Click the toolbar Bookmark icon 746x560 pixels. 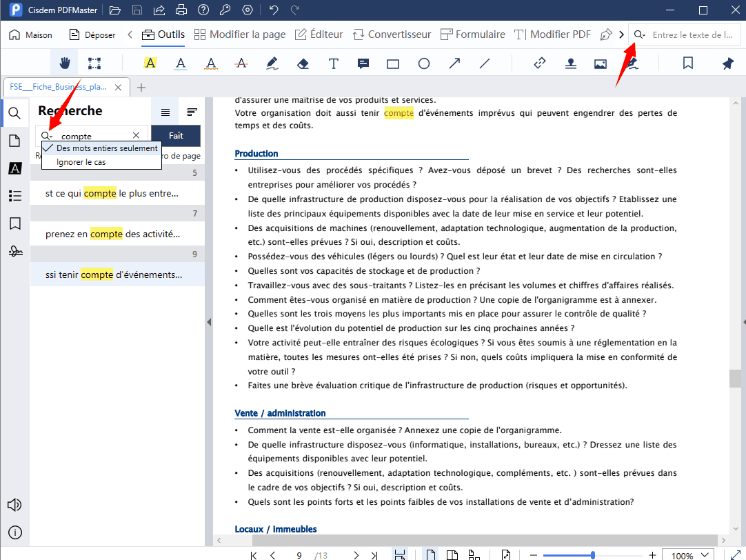tap(688, 63)
